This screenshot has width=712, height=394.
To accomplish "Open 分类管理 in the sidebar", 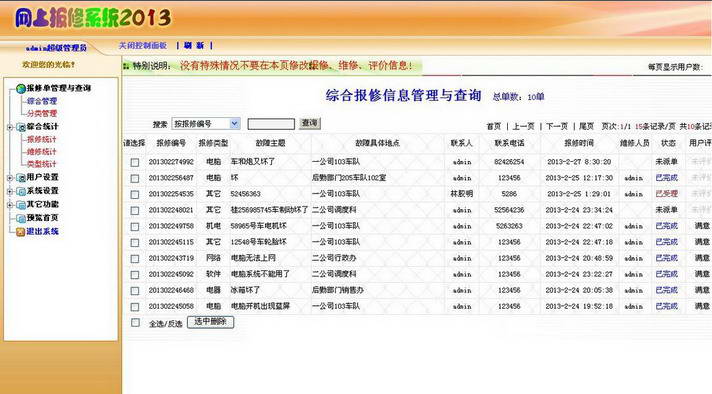I will point(42,113).
